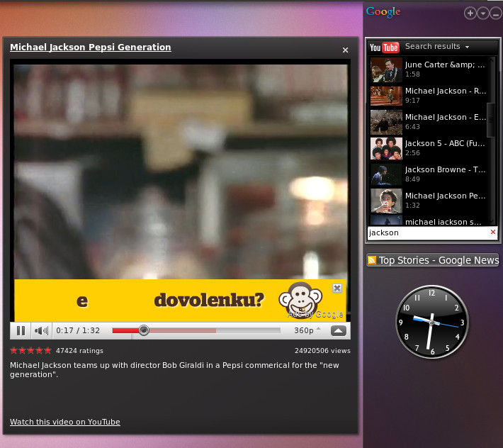The width and height of the screenshot is (503, 448).
Task: Select the Michael Jackson Pe... 1:32 thumbnail
Action: [x=386, y=201]
